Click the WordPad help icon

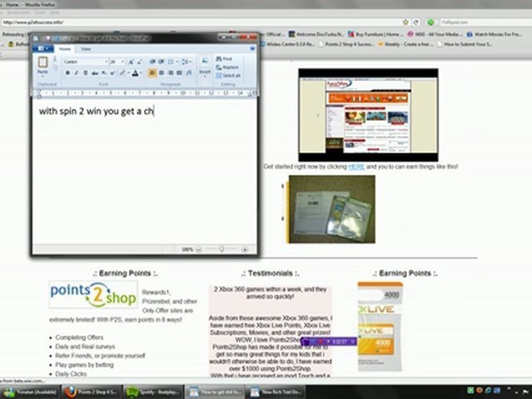(253, 49)
